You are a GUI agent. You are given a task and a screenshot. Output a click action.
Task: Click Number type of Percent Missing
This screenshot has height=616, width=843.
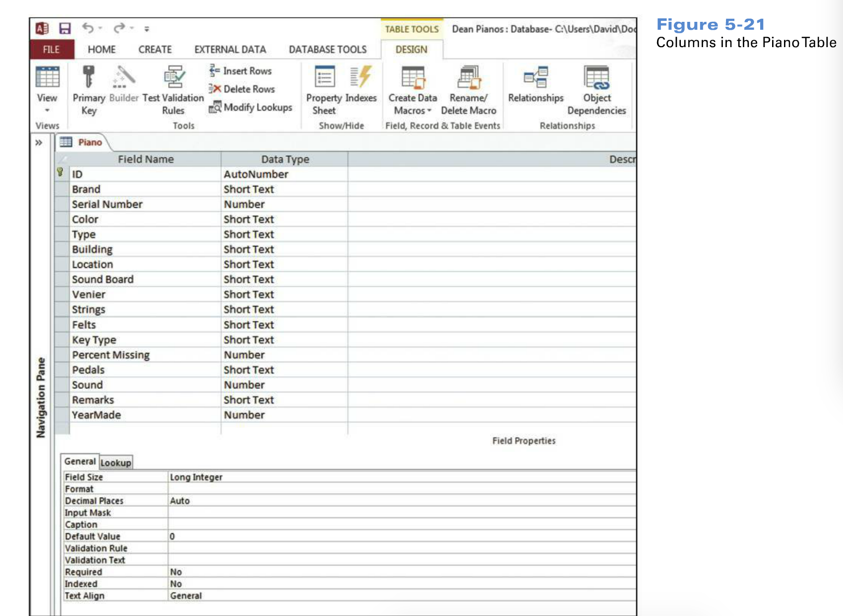284,355
